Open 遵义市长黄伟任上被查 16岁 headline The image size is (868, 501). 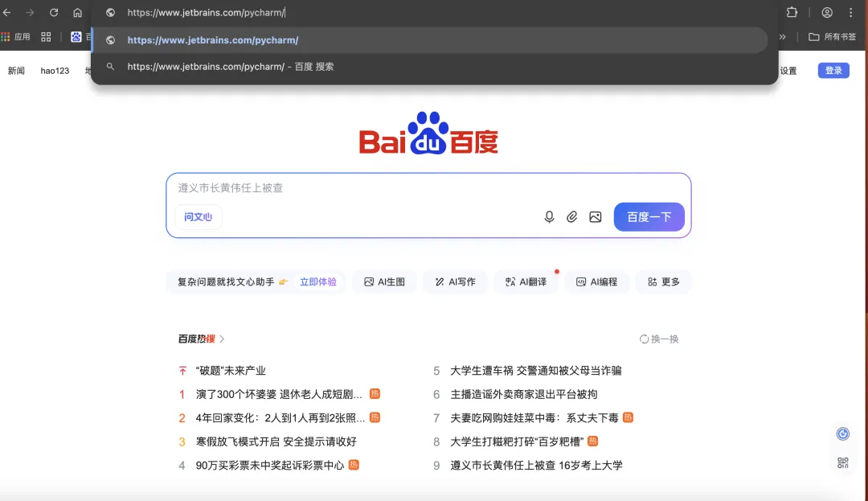(536, 466)
